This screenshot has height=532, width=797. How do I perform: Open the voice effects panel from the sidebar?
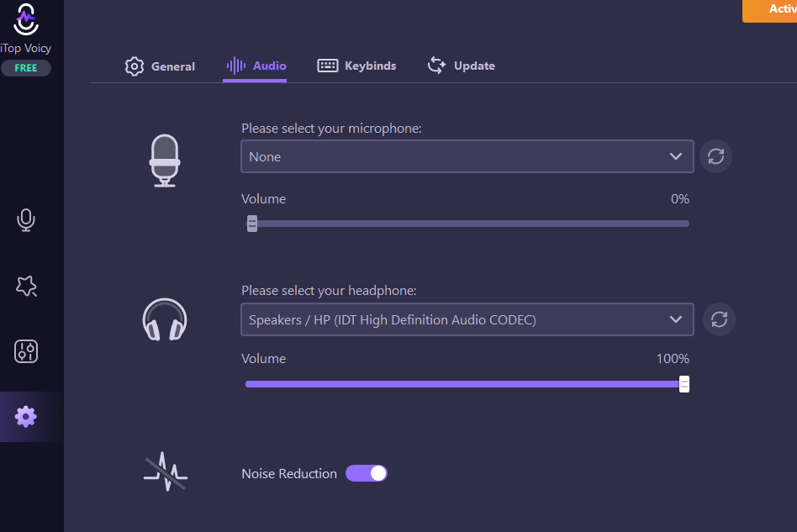(25, 286)
